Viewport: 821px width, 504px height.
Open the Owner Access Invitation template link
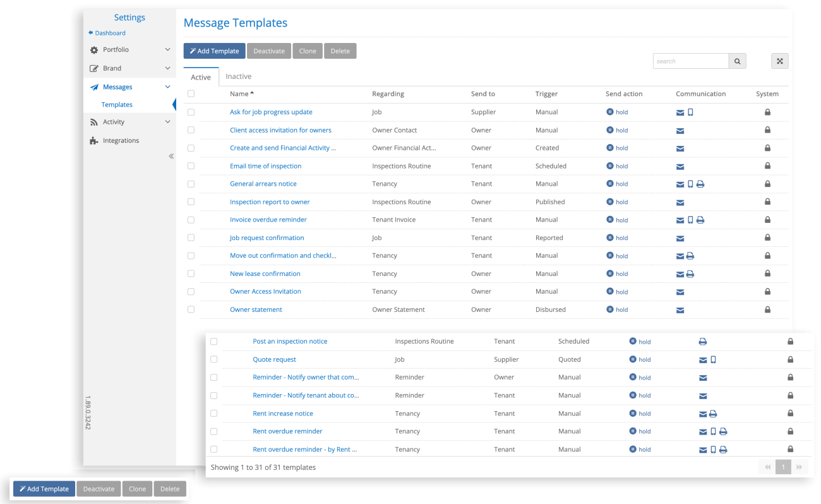click(265, 291)
